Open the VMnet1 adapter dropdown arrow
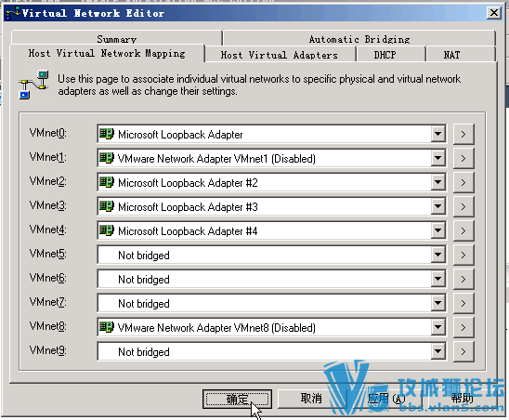The image size is (509, 420). pos(437,158)
